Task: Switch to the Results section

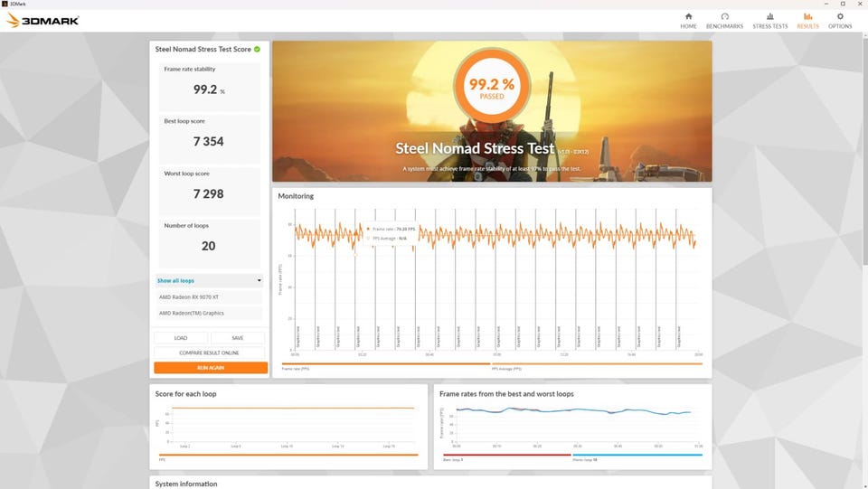Action: (x=807, y=21)
